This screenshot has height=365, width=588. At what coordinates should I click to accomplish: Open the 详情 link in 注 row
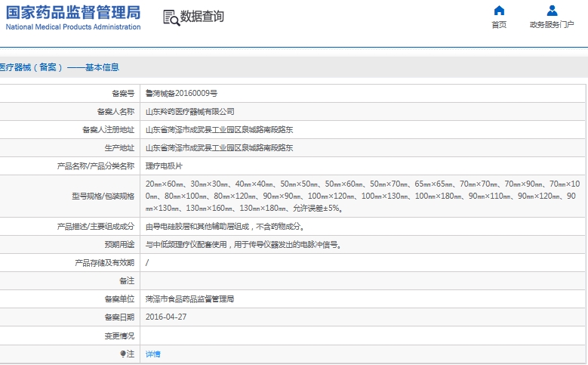tap(153, 354)
